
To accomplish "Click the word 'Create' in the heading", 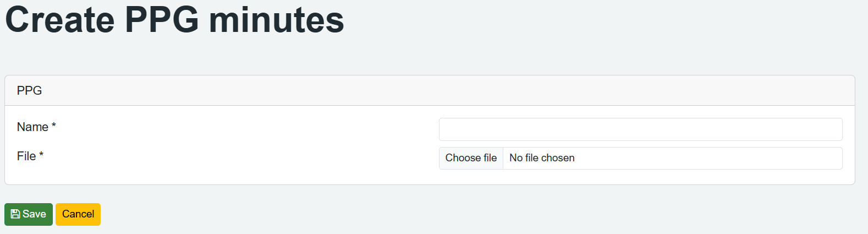I will click(x=60, y=20).
